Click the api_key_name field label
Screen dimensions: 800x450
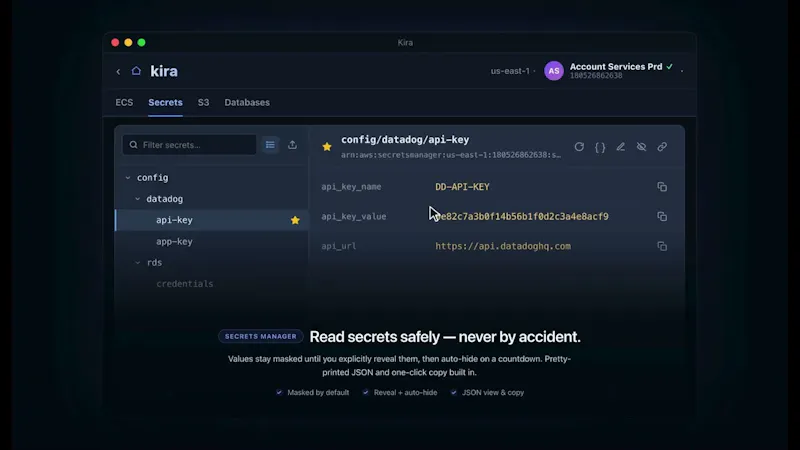tap(351, 187)
